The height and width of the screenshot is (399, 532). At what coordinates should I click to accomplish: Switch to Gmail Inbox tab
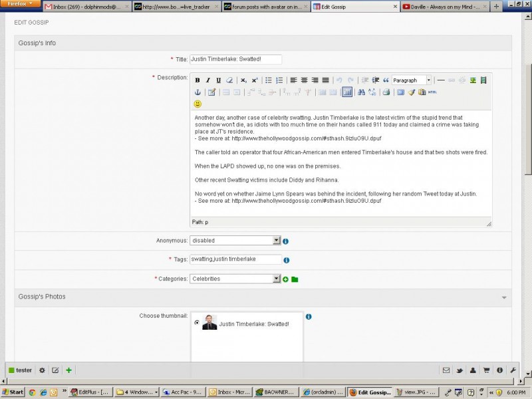[87, 7]
